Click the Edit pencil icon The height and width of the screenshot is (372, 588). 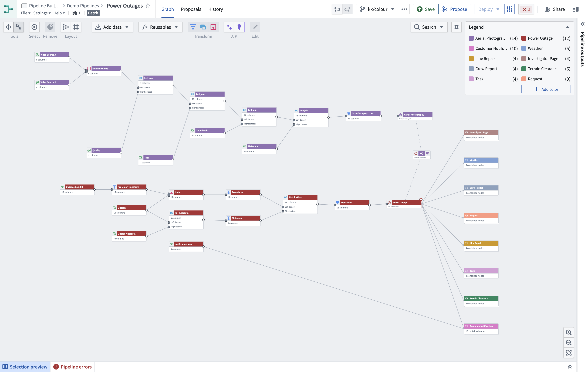tap(255, 27)
